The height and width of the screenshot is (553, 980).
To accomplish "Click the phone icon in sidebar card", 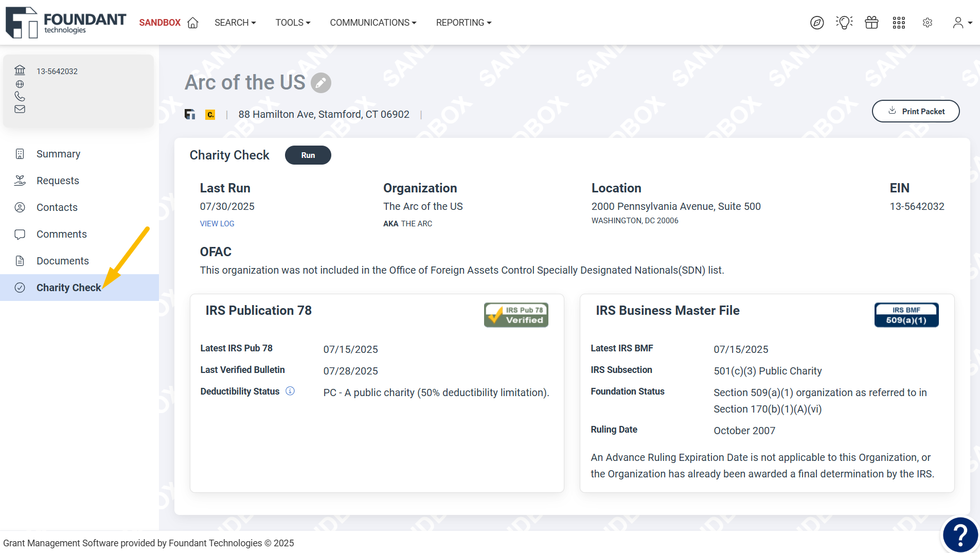I will coord(20,96).
